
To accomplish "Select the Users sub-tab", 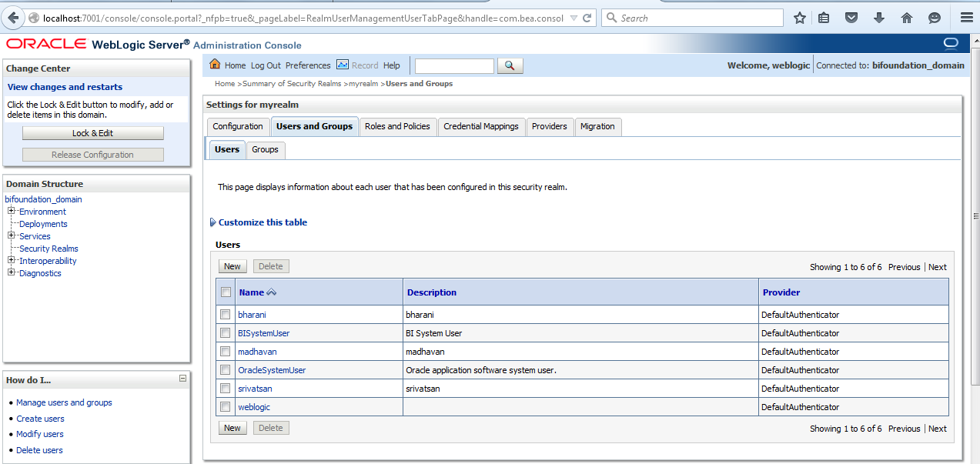I will (227, 150).
